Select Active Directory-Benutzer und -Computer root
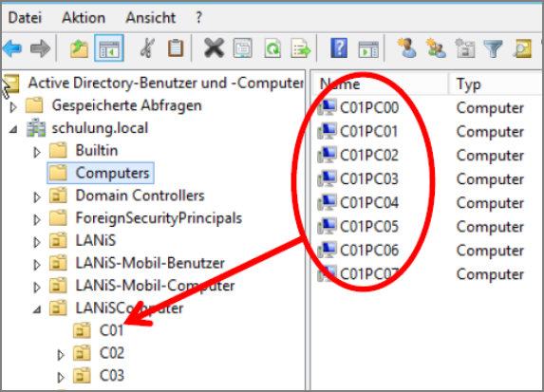Image resolution: width=544 pixels, height=392 pixels. pyautogui.click(x=166, y=83)
